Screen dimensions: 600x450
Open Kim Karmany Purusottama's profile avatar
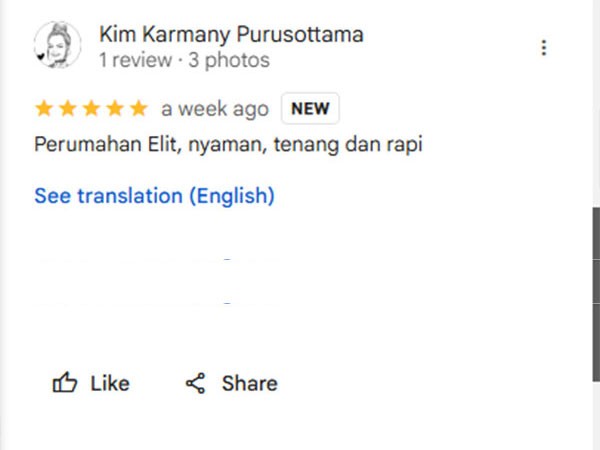[57, 45]
